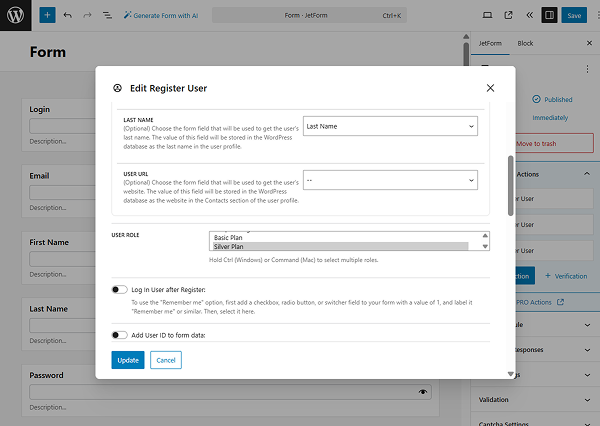Click the Immediately publish date link
This screenshot has height=426, width=600.
click(550, 118)
